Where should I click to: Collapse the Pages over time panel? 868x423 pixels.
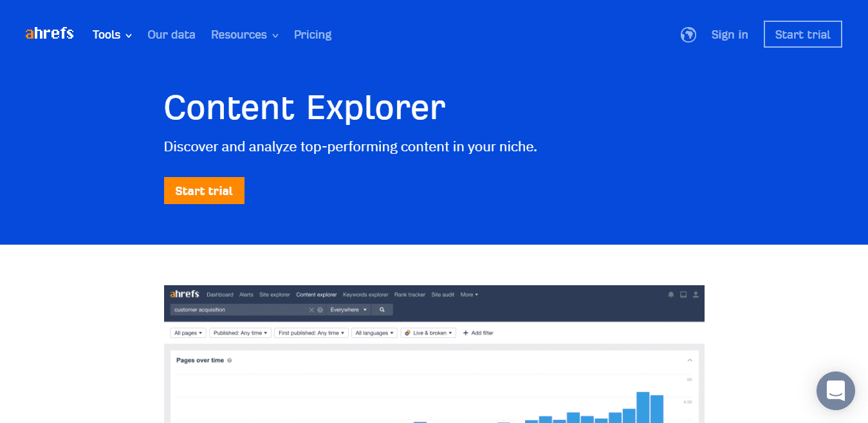click(690, 361)
